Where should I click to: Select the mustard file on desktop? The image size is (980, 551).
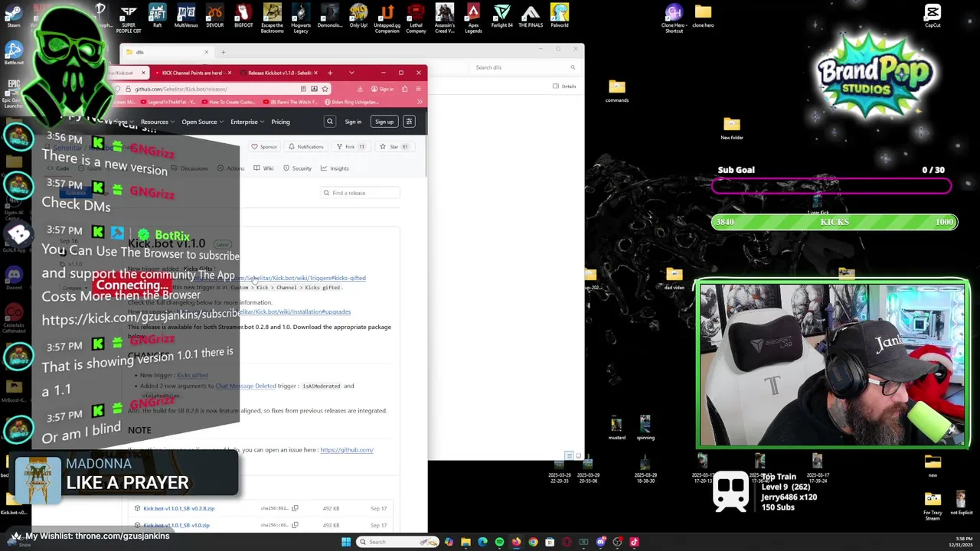coord(617,428)
